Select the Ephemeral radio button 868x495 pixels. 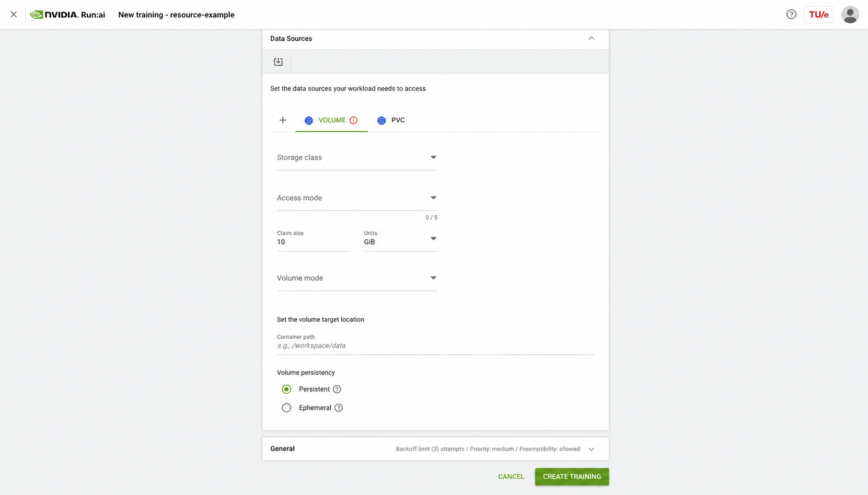pos(286,408)
